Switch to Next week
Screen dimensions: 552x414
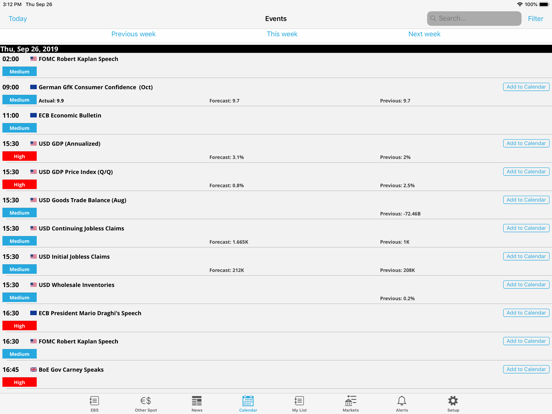[x=424, y=34]
